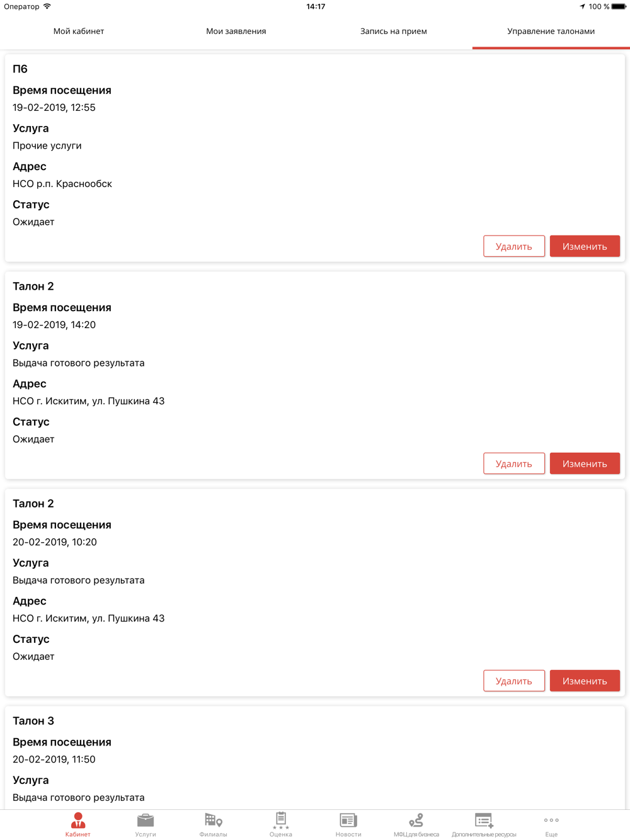The image size is (630, 840).
Task: Change Талон 2 scheduled 20-02-2019, 10:20
Action: [x=585, y=681]
